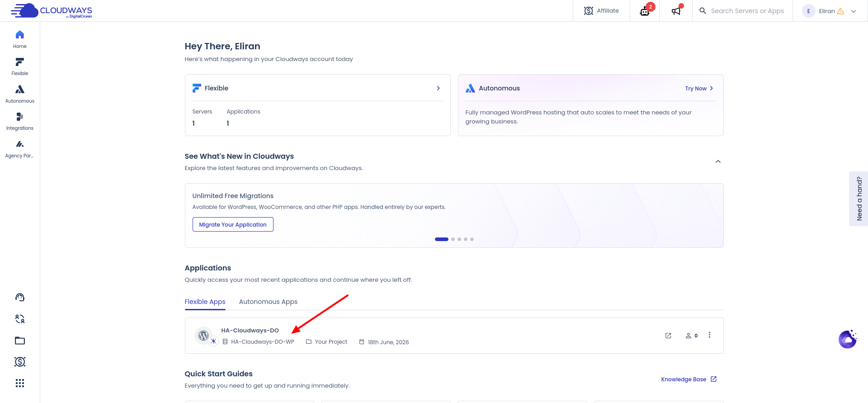Open HA-Cloudways-DO app in new window icon

668,336
